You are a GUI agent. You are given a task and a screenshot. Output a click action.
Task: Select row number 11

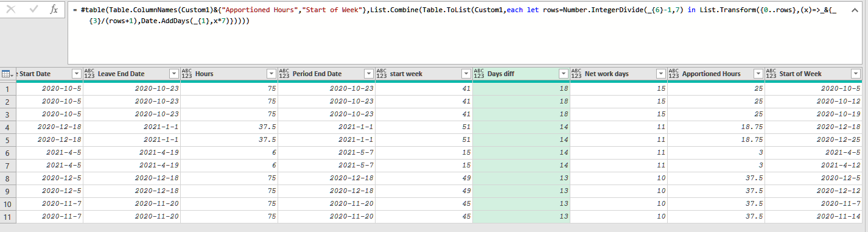(x=7, y=216)
